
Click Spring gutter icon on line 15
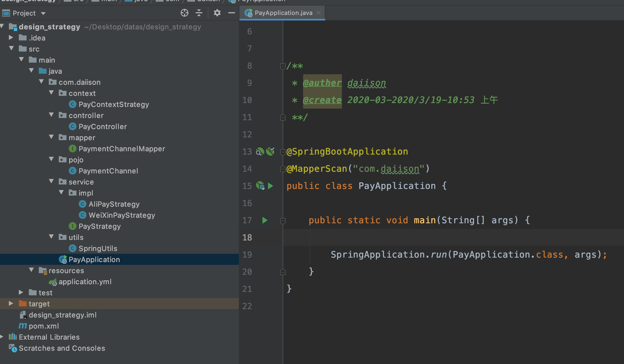tap(260, 186)
